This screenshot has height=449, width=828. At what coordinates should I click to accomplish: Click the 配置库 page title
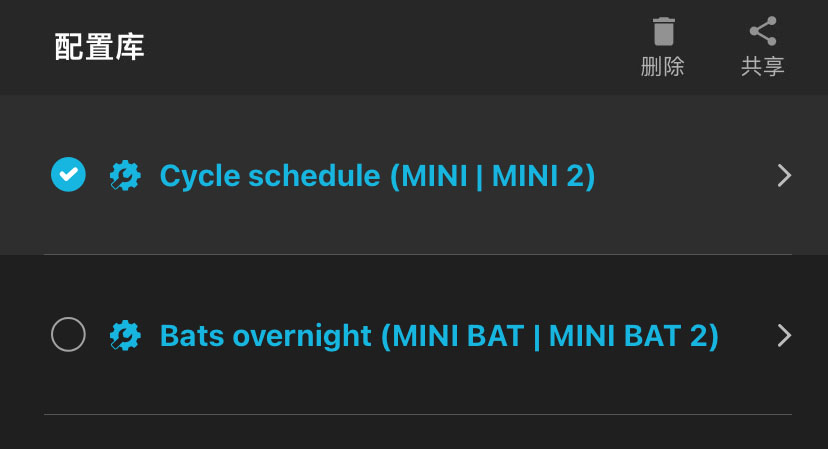99,47
